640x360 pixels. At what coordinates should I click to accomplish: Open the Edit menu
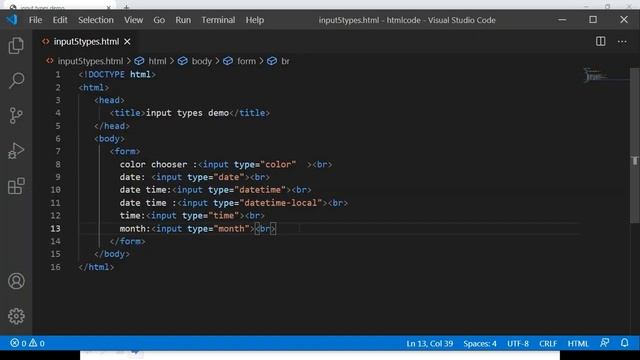click(60, 20)
